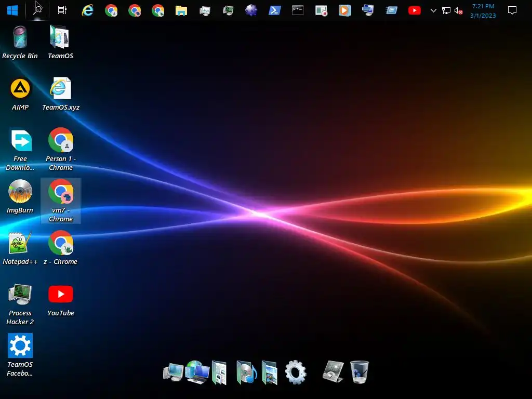Open the Pictures folder in the dock
532x399 pixels.
click(270, 373)
